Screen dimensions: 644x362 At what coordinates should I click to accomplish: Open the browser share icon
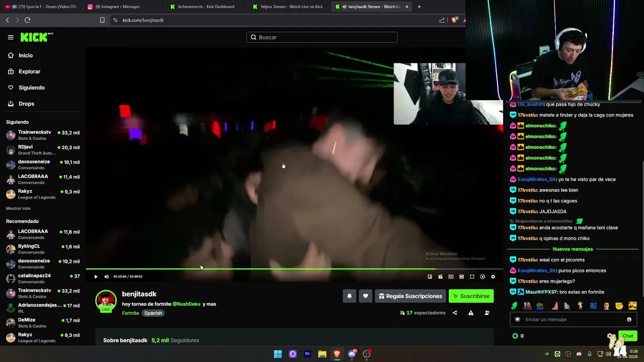(442, 20)
